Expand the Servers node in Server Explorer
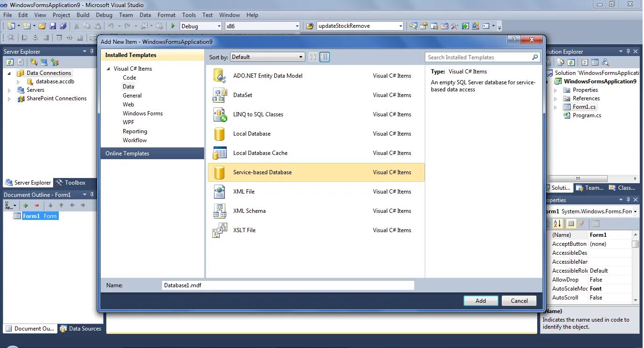644x348 pixels. (x=9, y=90)
